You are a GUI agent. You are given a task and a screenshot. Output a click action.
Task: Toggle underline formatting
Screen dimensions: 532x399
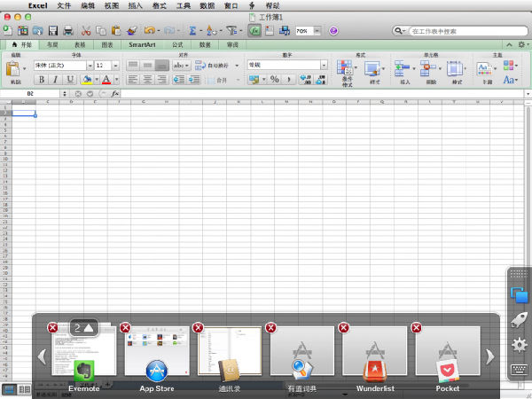(69, 79)
